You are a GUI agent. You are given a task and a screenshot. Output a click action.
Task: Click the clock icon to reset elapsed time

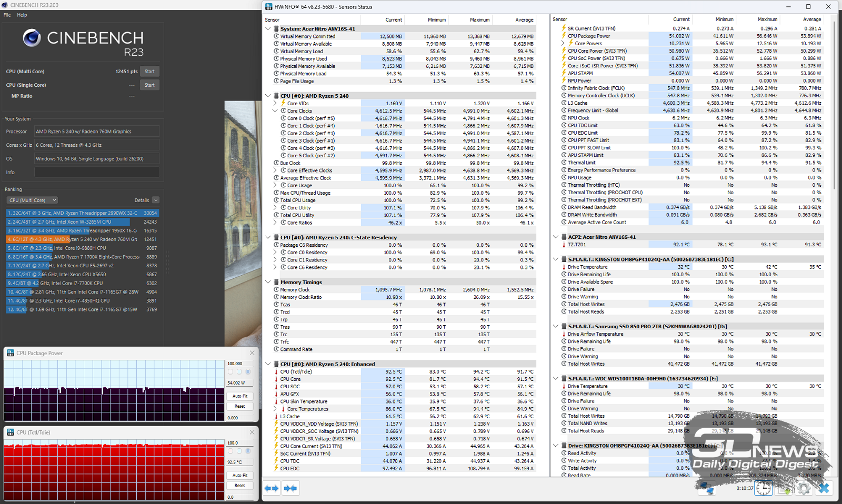(x=763, y=488)
